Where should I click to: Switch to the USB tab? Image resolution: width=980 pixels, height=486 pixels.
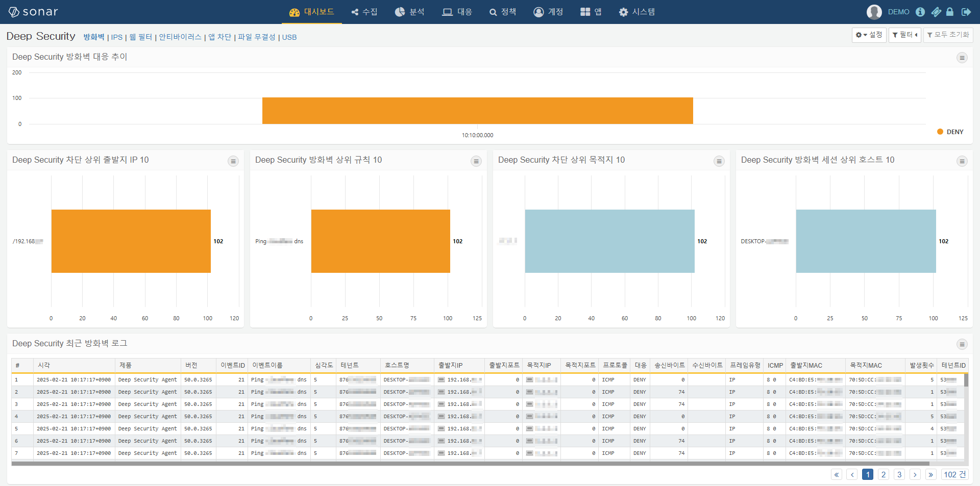point(289,37)
